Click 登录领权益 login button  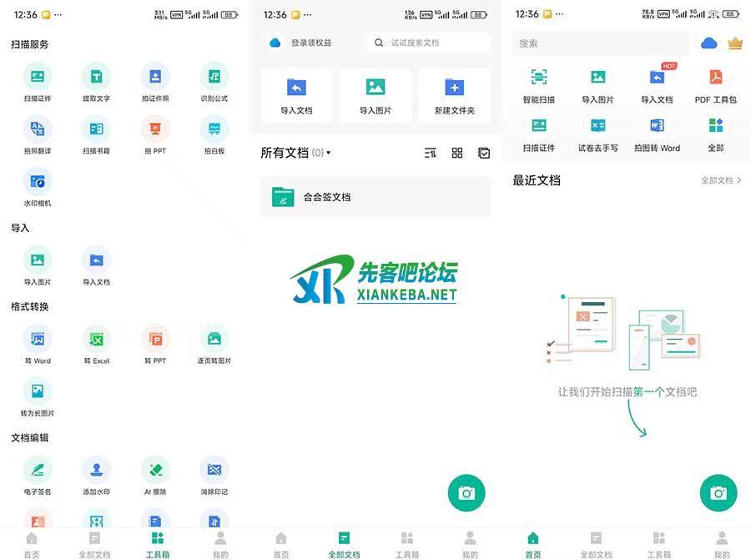pyautogui.click(x=302, y=43)
